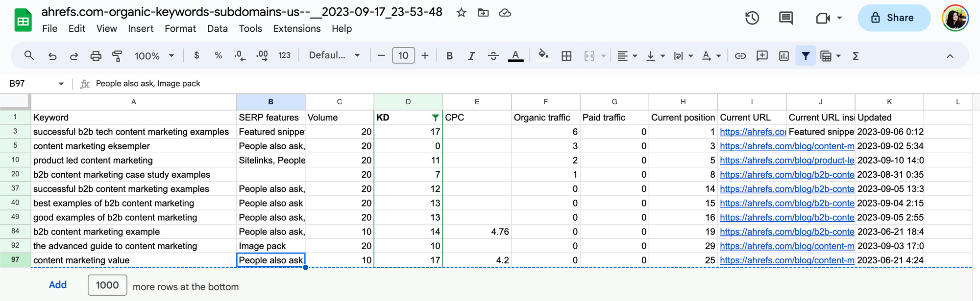The image size is (980, 301).
Task: Open the functions sigma menu
Action: (856, 56)
